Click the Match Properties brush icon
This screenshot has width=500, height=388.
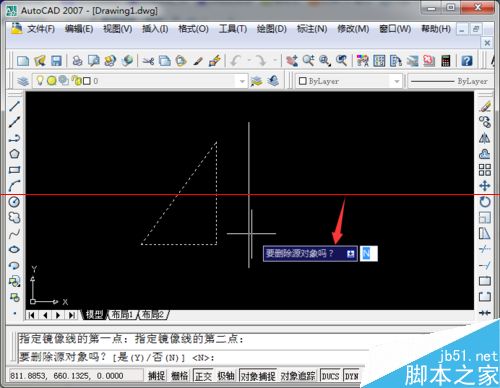[x=215, y=61]
